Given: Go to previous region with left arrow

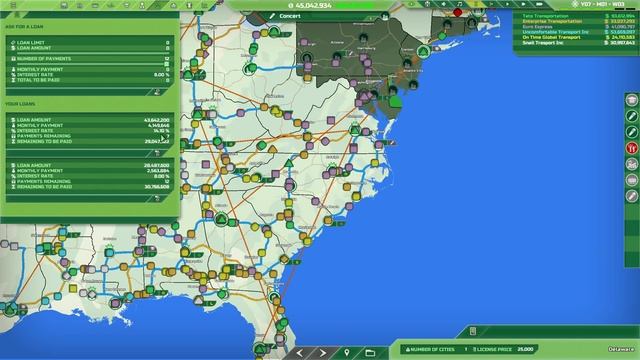Looking at the screenshot, I should coord(299,353).
